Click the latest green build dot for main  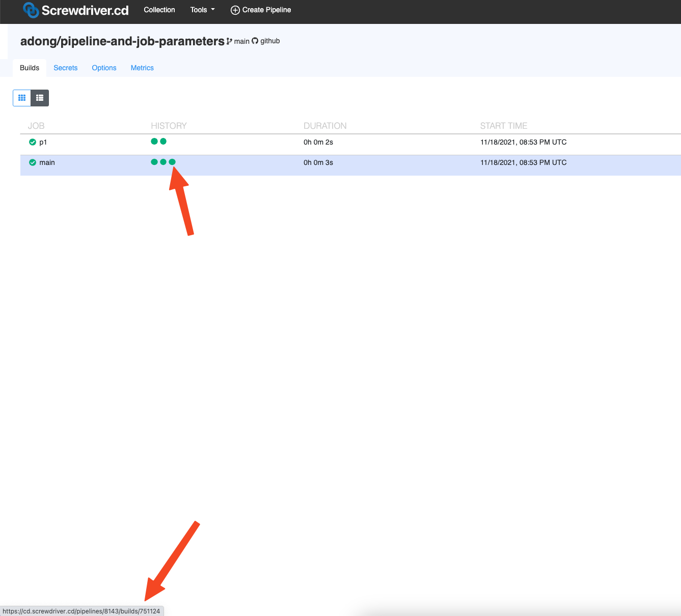(173, 162)
